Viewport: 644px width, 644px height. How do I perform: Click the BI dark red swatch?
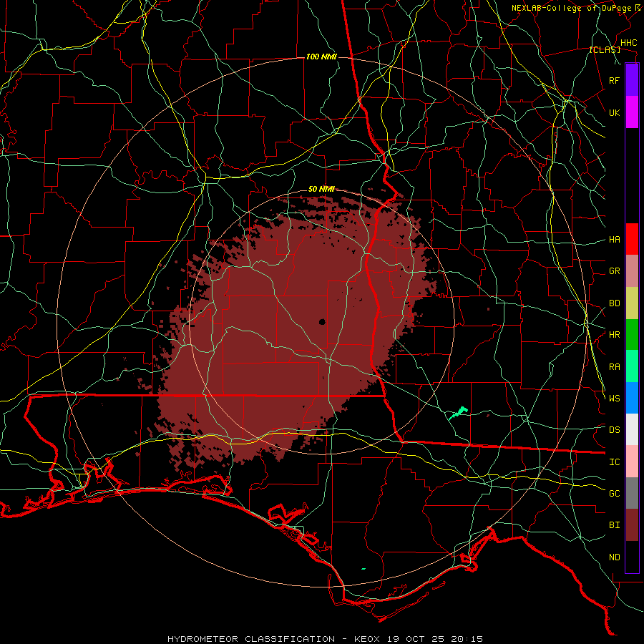pyautogui.click(x=632, y=525)
